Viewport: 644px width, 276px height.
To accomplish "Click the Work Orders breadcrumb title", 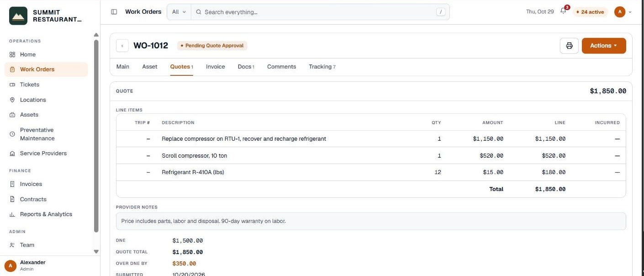I will coord(143,12).
